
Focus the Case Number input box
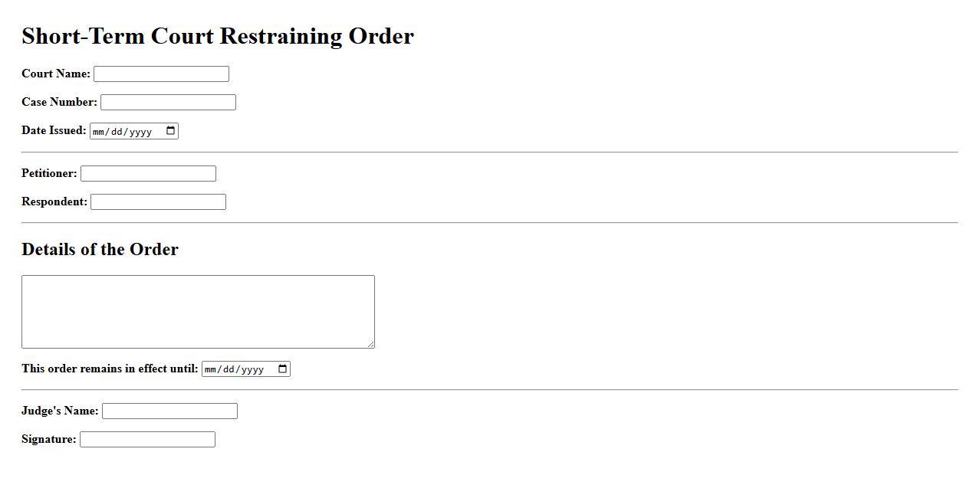point(168,103)
